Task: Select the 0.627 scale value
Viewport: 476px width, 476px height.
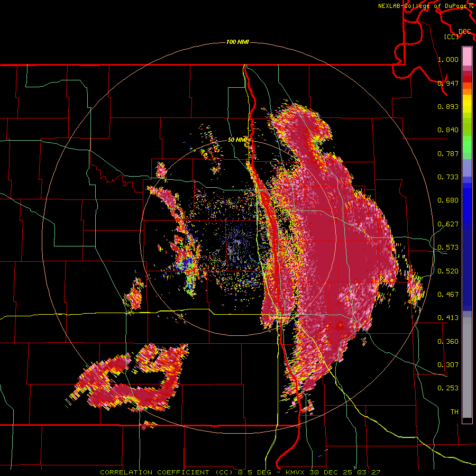Action: tap(448, 224)
